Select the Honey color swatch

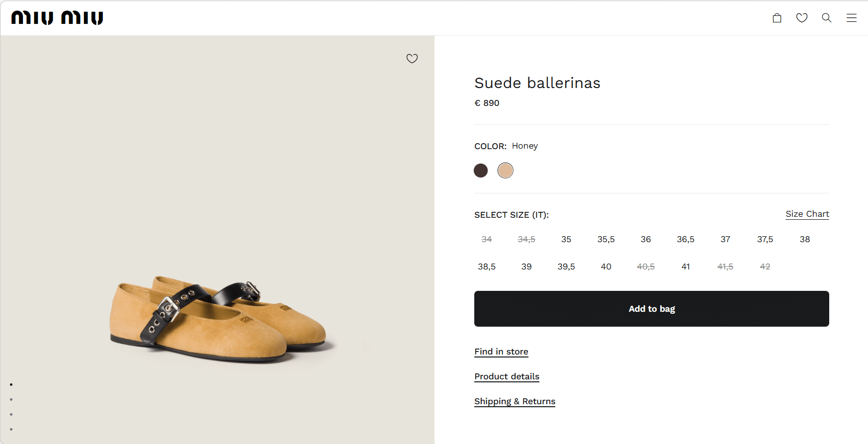(x=506, y=171)
